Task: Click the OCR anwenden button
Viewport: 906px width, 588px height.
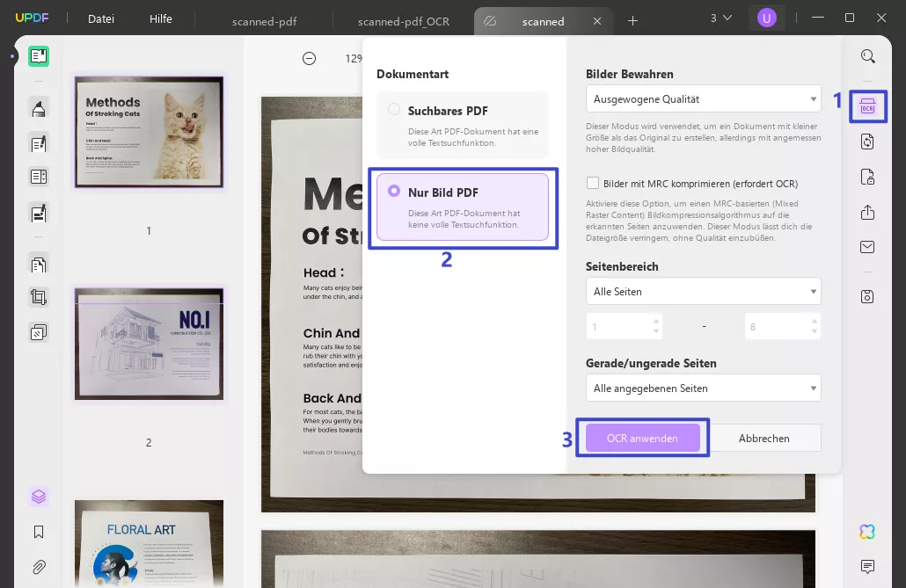Action: coord(642,438)
